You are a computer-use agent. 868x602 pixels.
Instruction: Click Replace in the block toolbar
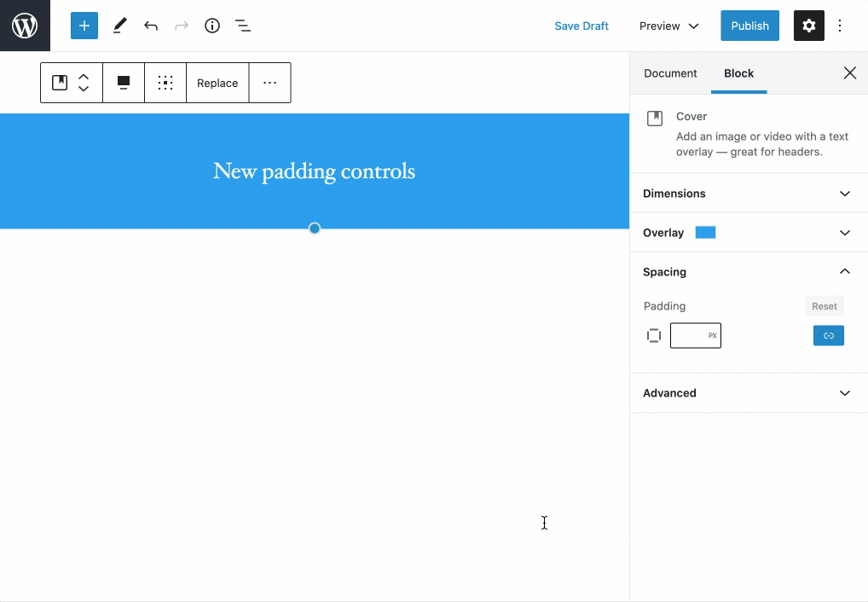coord(217,83)
